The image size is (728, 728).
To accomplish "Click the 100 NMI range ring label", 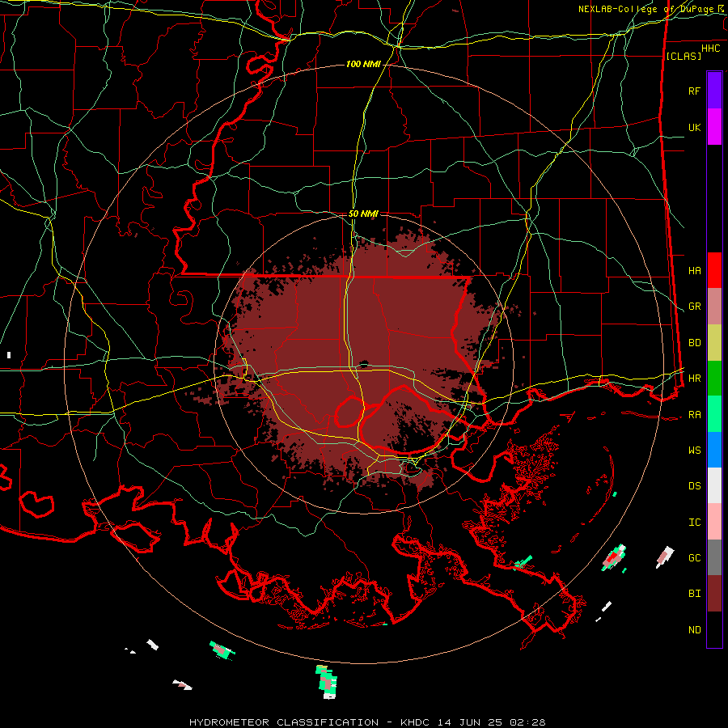I will tap(363, 64).
